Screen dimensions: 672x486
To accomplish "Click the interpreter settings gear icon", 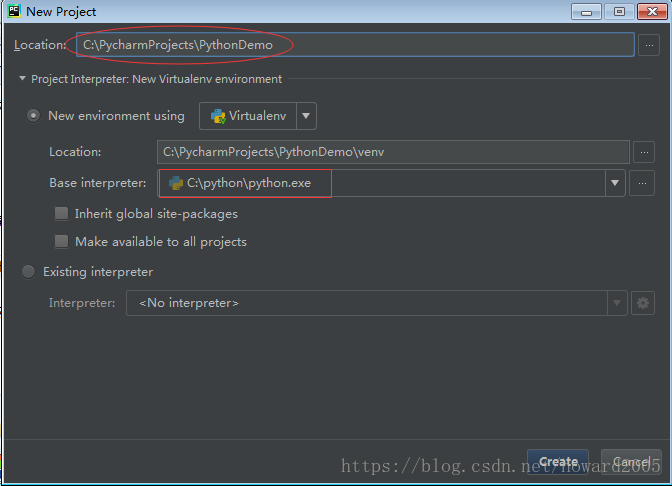I will click(x=642, y=303).
